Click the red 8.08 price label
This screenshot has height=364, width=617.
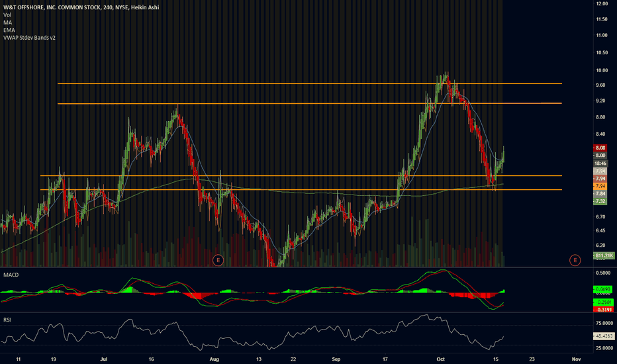600,148
